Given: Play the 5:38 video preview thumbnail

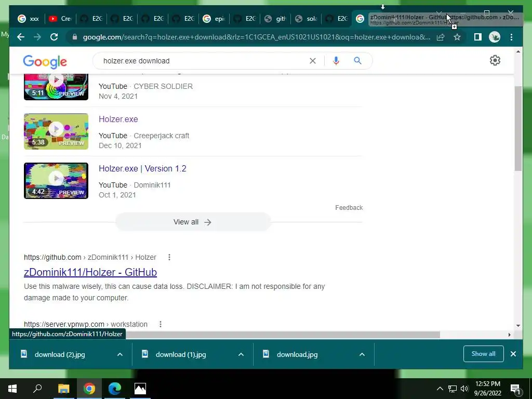Looking at the screenshot, I should pyautogui.click(x=56, y=131).
